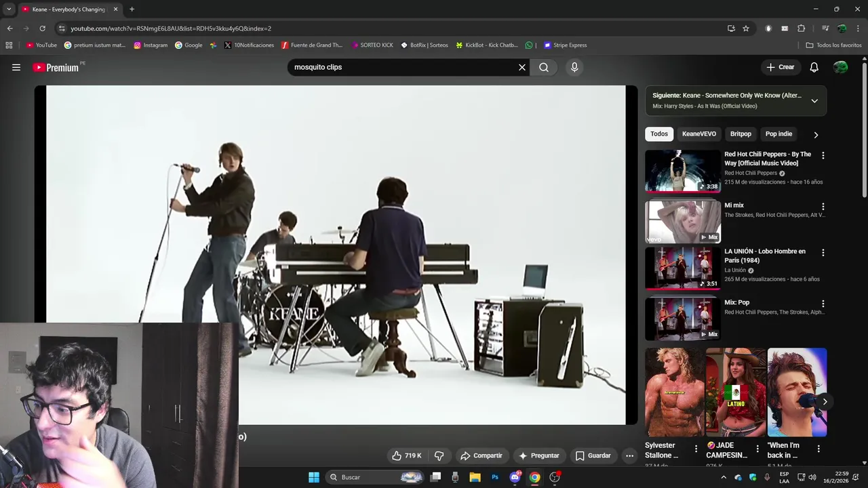868x488 pixels.
Task: Dislike the video with thumbs down
Action: tap(439, 455)
